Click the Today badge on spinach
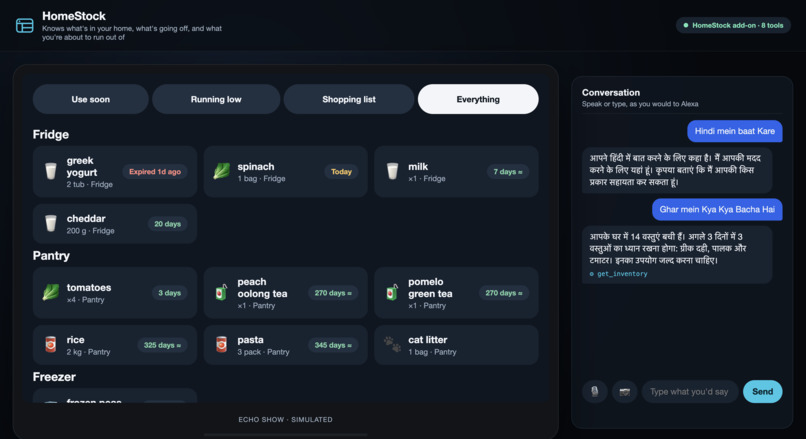This screenshot has width=806, height=439. pos(341,172)
